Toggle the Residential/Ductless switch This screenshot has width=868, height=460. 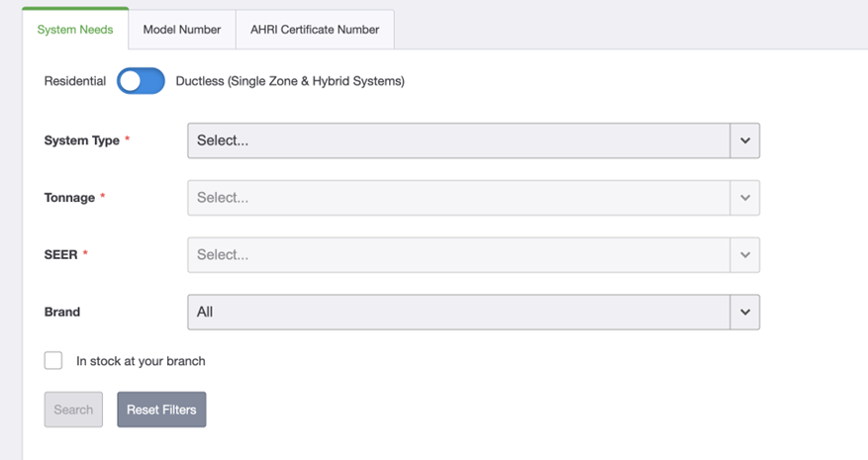point(141,81)
